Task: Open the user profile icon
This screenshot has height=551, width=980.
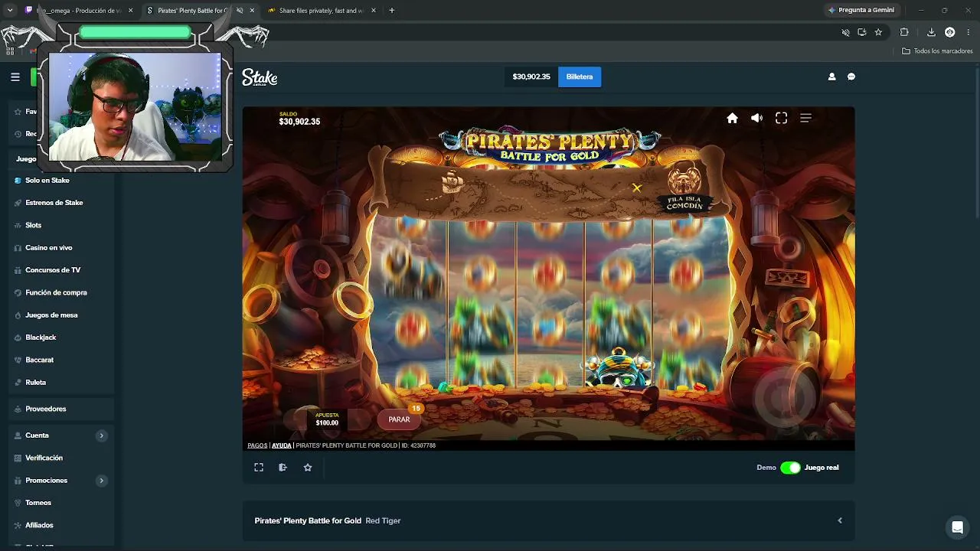Action: tap(831, 77)
